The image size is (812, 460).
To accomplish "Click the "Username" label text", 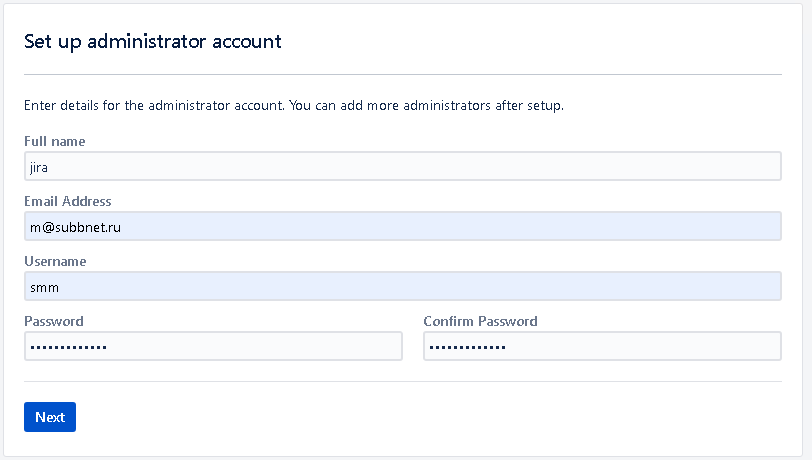I will tap(55, 261).
